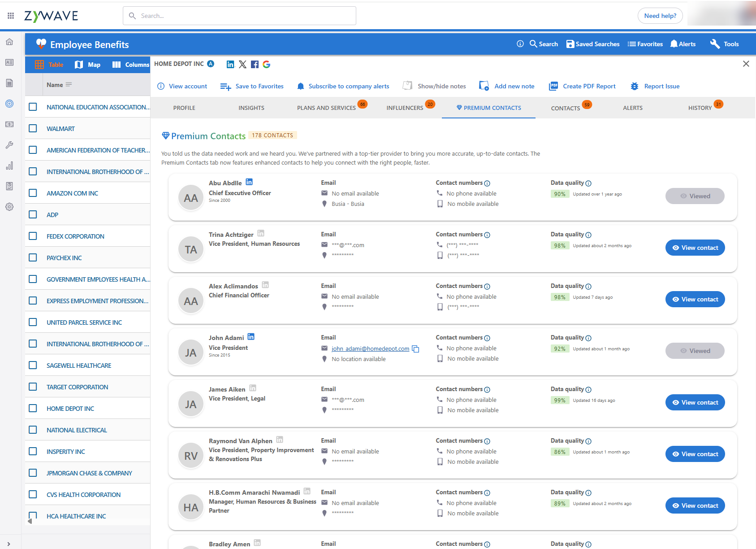Click Trina Achtziger's LinkedIn icon
The width and height of the screenshot is (756, 549).
pyautogui.click(x=261, y=233)
